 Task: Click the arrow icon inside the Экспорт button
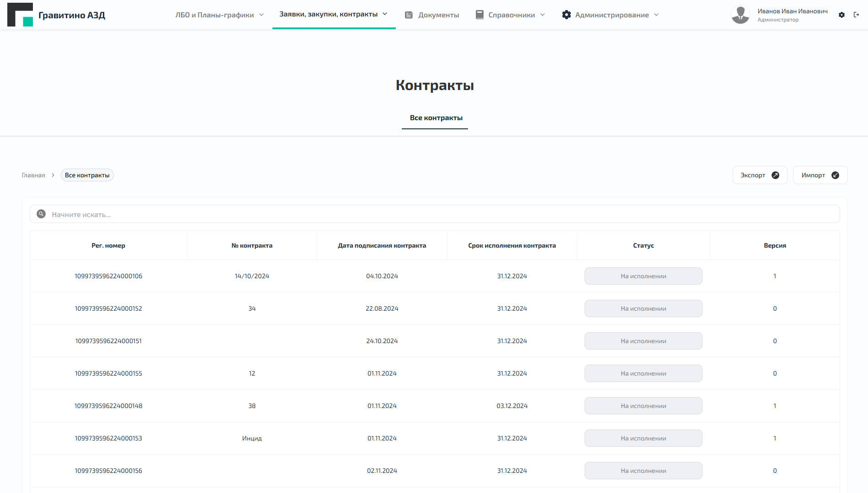pyautogui.click(x=776, y=175)
